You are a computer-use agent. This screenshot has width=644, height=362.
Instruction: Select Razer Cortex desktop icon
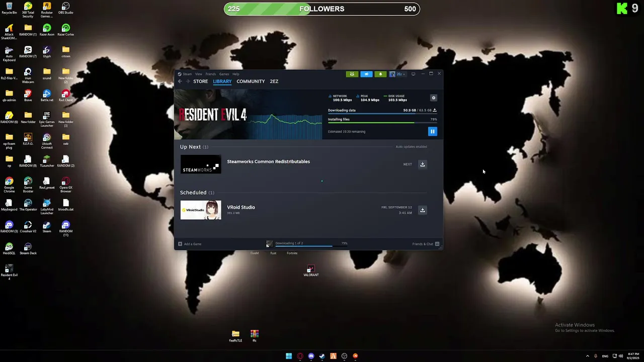[65, 30]
